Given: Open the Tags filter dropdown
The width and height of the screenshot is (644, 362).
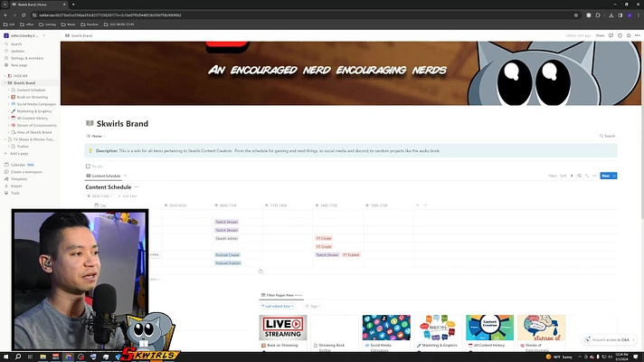Looking at the screenshot, I should click(x=313, y=306).
